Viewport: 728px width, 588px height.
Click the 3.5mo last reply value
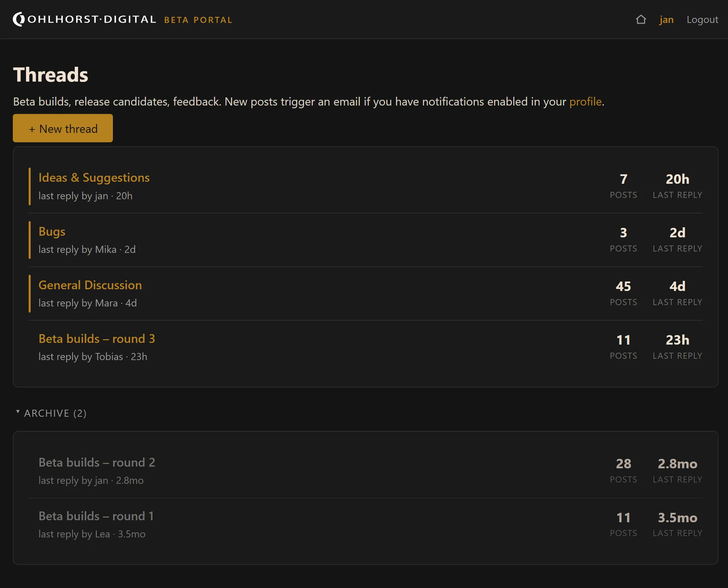click(x=677, y=518)
